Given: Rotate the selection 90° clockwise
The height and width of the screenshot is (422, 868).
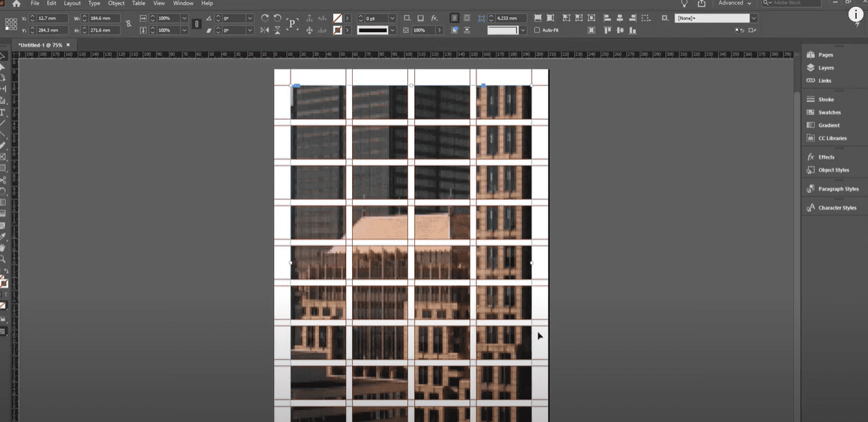Looking at the screenshot, I should point(264,18).
